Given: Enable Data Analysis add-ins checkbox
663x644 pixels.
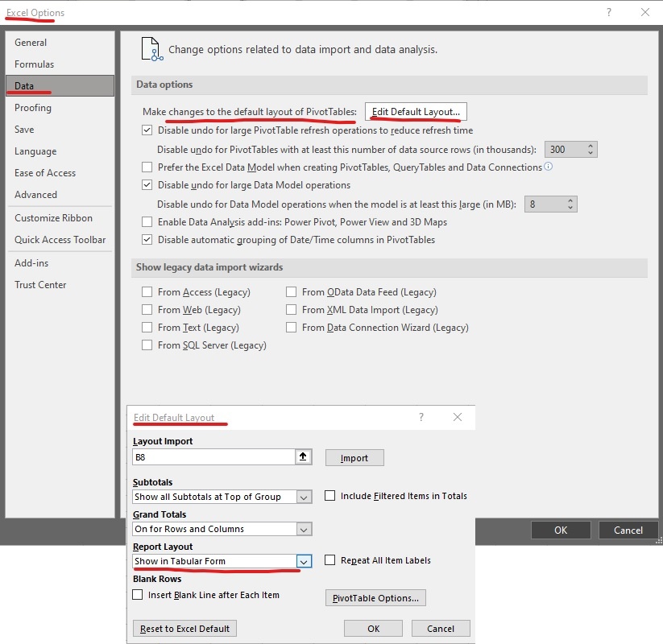Looking at the screenshot, I should (x=147, y=222).
